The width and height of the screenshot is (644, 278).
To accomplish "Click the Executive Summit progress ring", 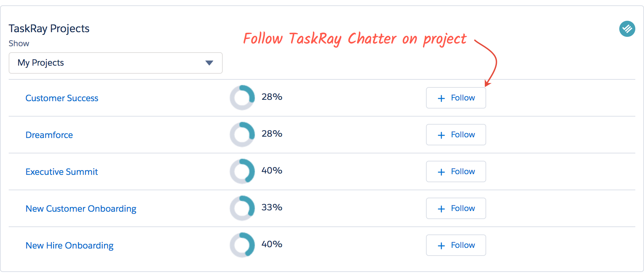I will pos(242,171).
